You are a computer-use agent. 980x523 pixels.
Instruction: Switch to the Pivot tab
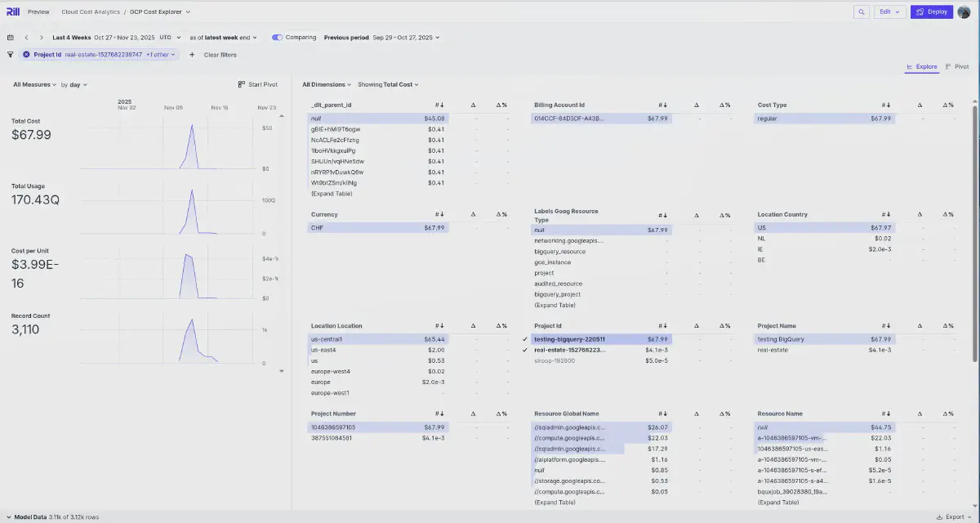click(957, 67)
